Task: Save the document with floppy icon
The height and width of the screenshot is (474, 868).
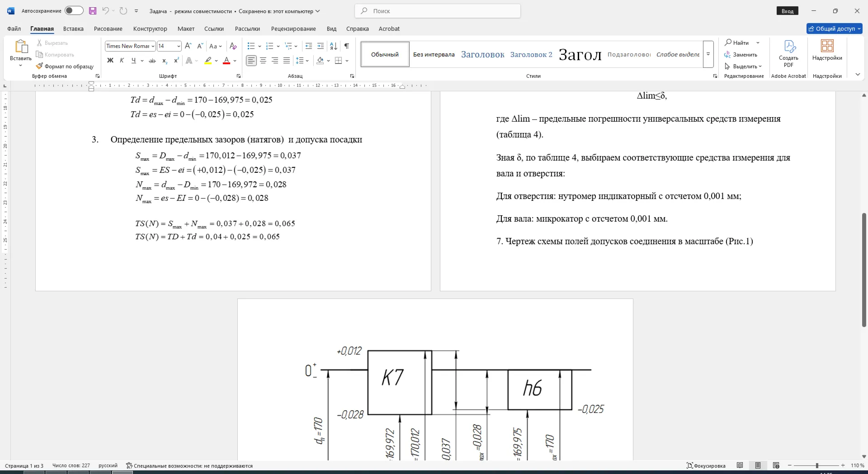Action: (x=93, y=11)
